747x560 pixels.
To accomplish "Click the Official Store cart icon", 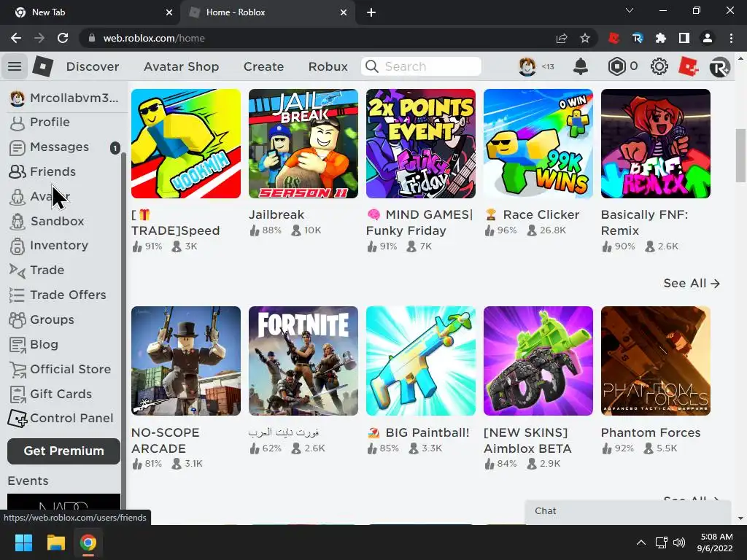I will pyautogui.click(x=18, y=370).
